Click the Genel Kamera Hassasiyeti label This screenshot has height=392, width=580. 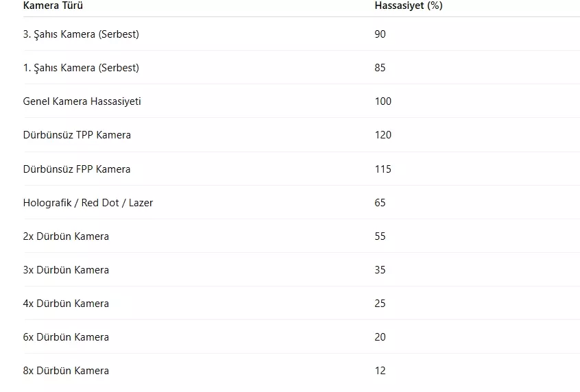pos(82,101)
